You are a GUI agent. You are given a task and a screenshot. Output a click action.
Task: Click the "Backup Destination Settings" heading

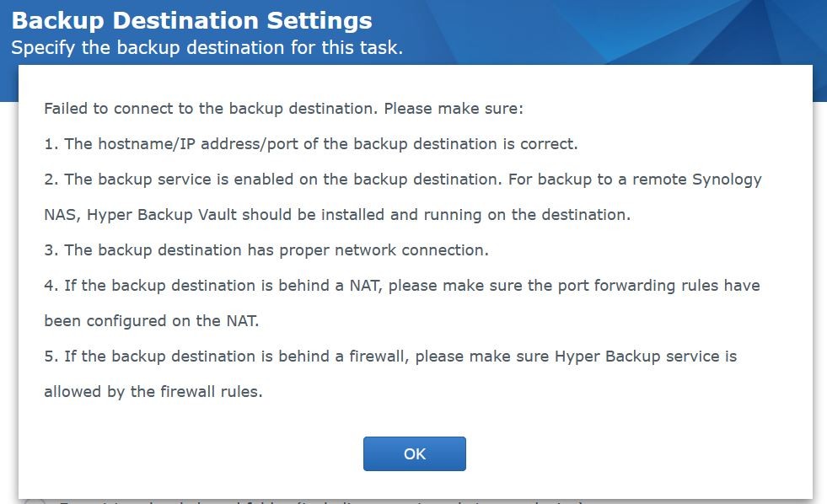click(x=191, y=20)
